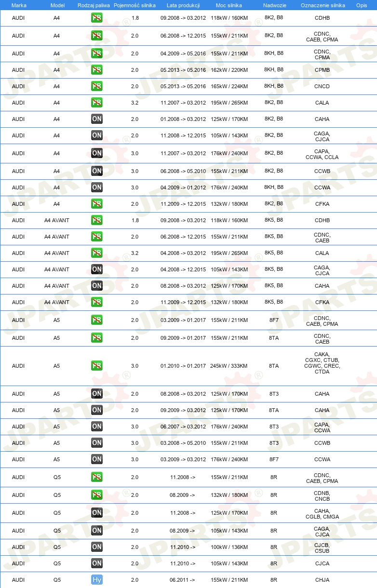Click the 8R body code in CHJA row
Viewport: 377px width, 588px height.
coord(274,580)
